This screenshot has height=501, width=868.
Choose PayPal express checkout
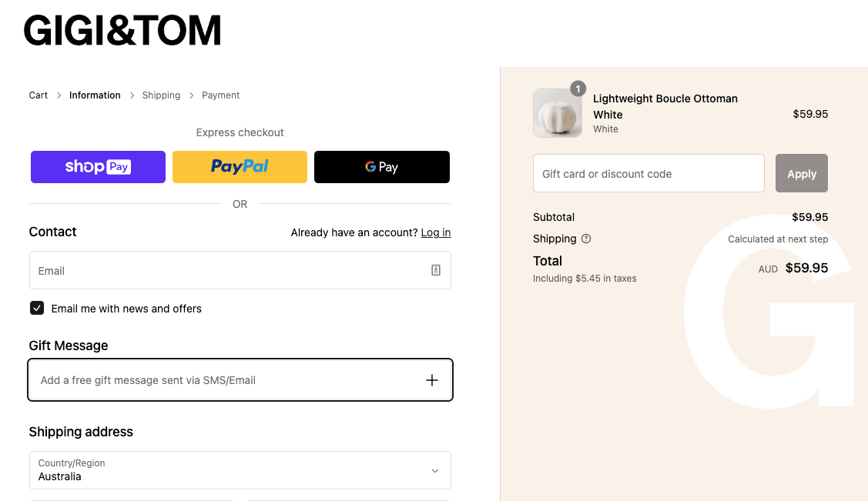click(240, 167)
